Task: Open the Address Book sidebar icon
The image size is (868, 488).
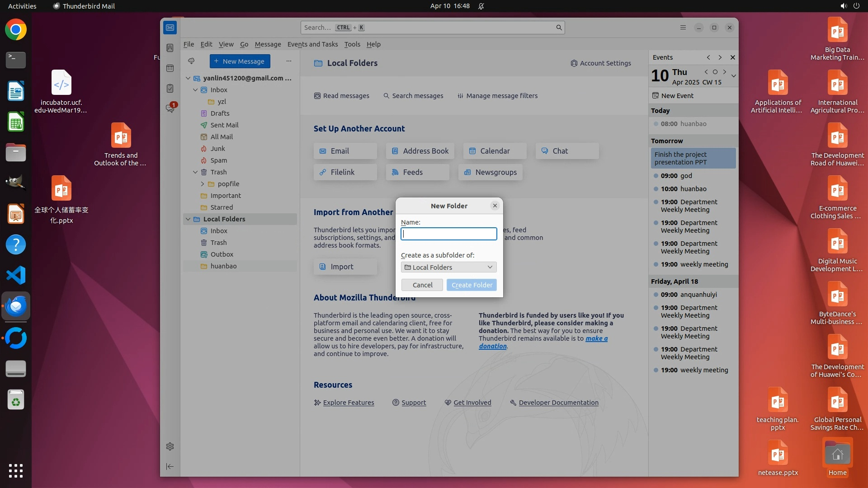Action: coord(170,48)
